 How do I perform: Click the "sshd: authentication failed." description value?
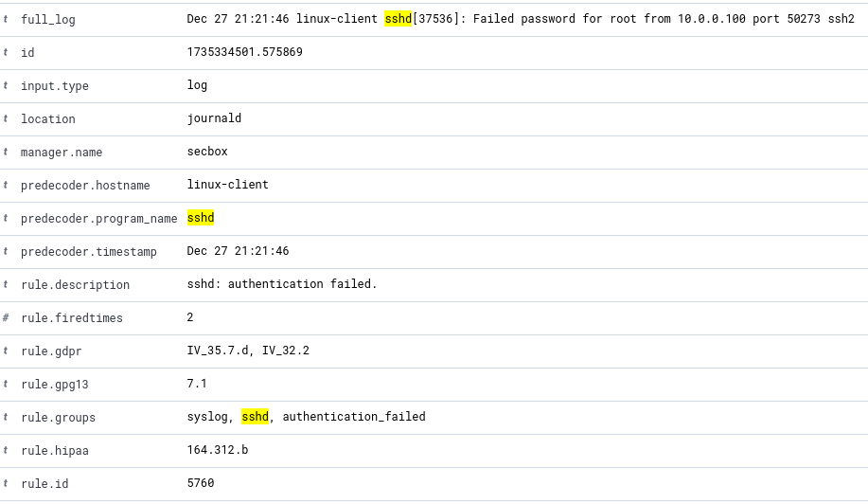coord(282,284)
